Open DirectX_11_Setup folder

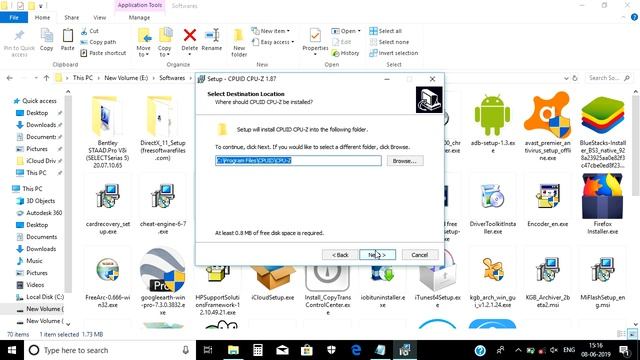(x=160, y=116)
